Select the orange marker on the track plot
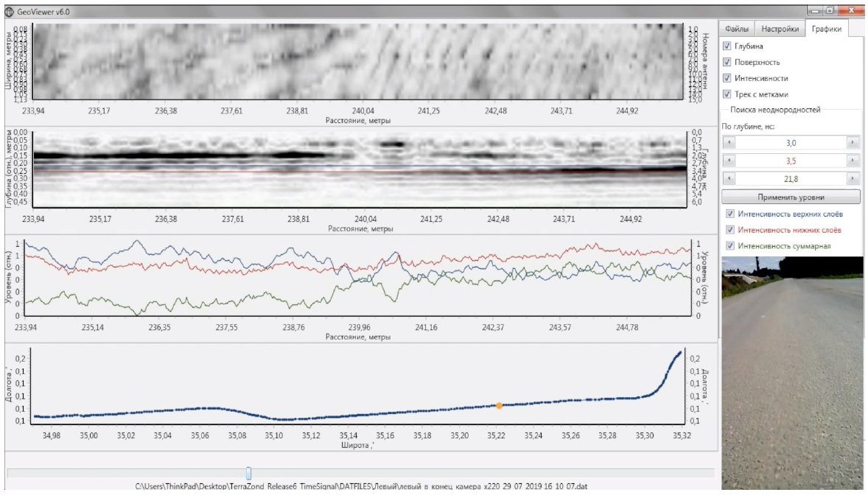 point(499,406)
